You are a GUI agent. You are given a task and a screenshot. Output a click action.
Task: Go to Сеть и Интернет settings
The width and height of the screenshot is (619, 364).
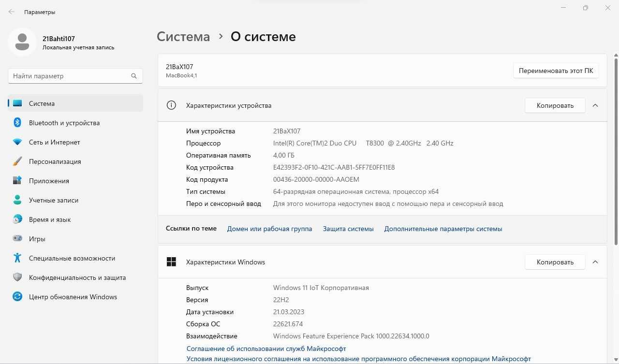75,142
